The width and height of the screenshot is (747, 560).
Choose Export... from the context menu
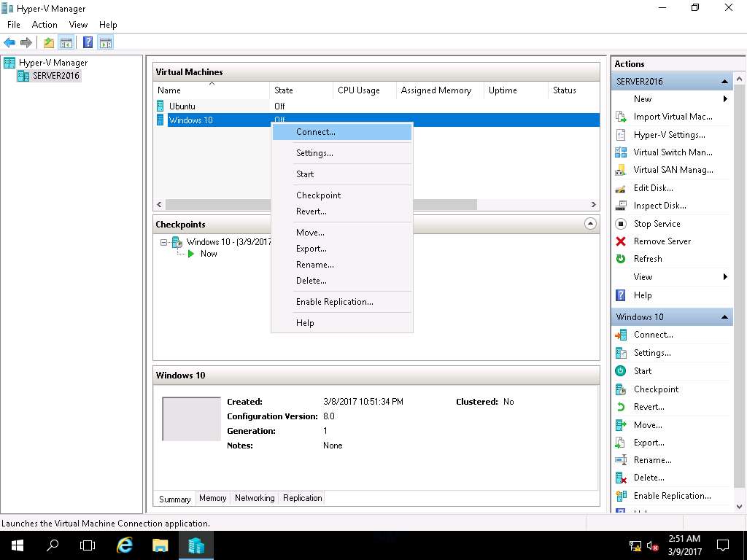pyautogui.click(x=341, y=249)
